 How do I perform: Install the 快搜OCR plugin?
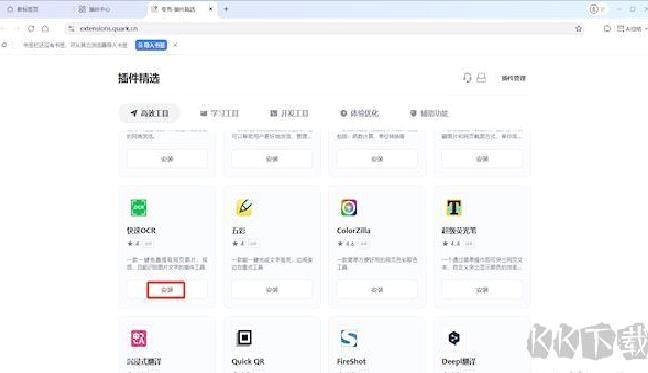pyautogui.click(x=167, y=290)
